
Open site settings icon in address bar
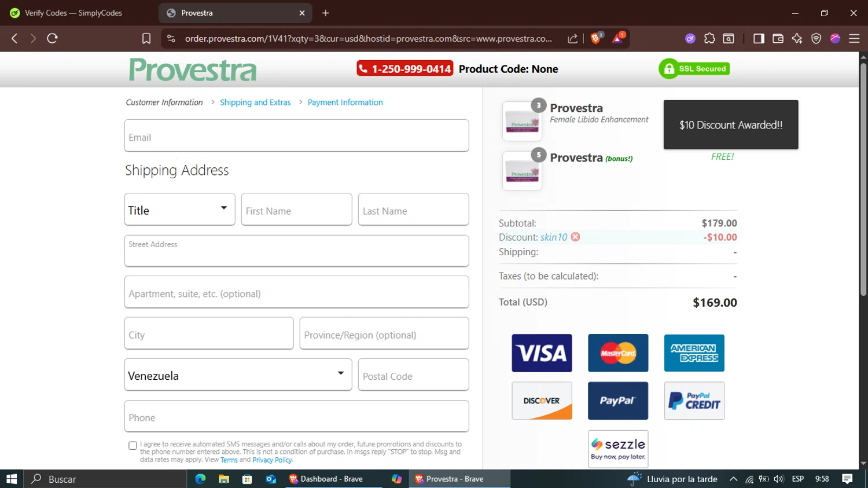pyautogui.click(x=171, y=38)
